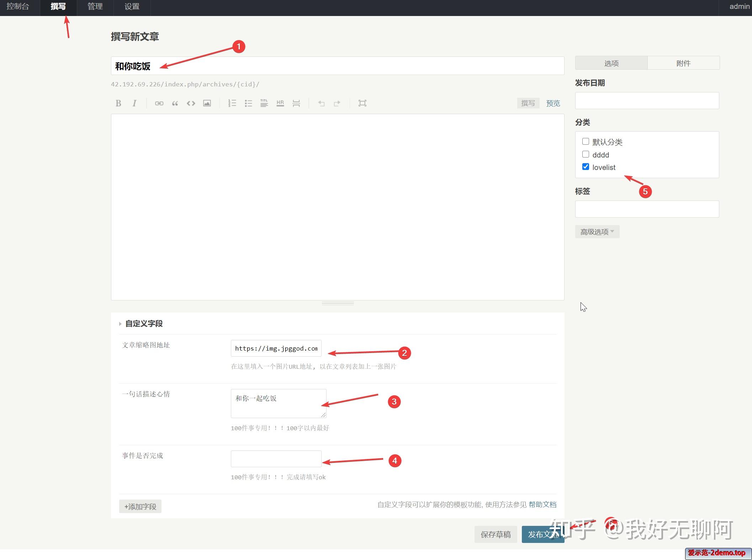Screen dimensions: 752x560
Task: Check the 默认分类 category checkbox
Action: point(586,142)
